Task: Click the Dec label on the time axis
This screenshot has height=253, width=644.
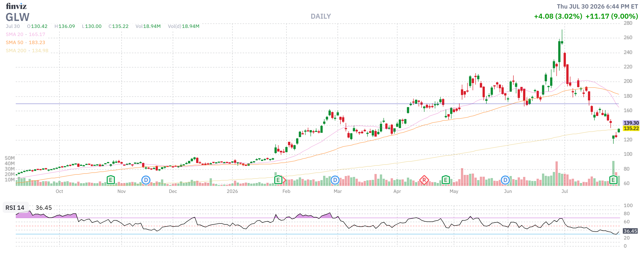Action: [173, 191]
